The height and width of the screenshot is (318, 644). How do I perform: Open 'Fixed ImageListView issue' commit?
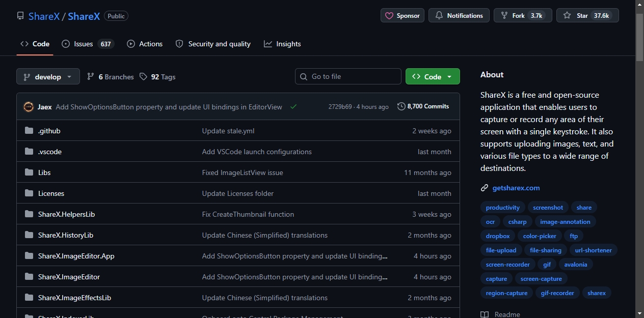tap(243, 172)
